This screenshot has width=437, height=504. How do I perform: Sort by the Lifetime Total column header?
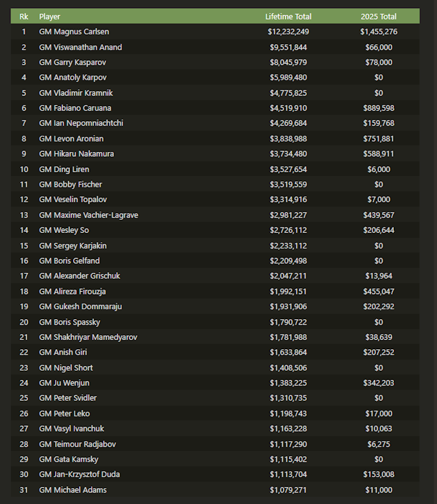(288, 16)
